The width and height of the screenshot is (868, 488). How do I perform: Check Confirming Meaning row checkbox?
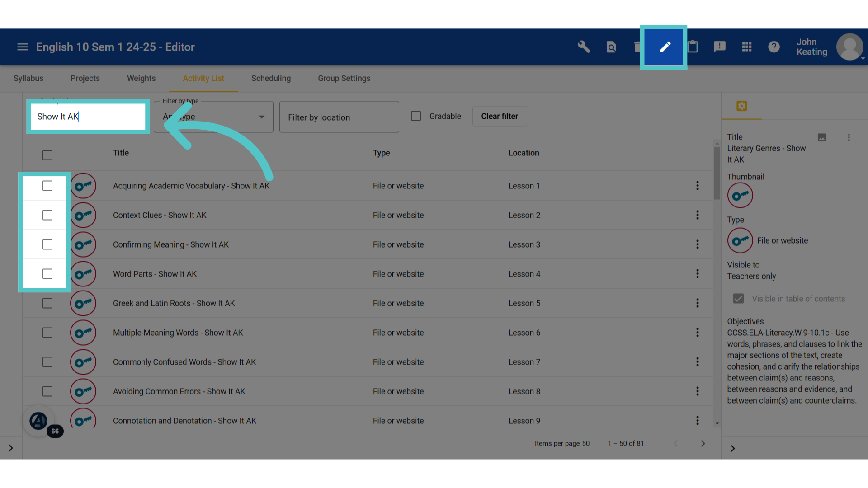pos(47,244)
